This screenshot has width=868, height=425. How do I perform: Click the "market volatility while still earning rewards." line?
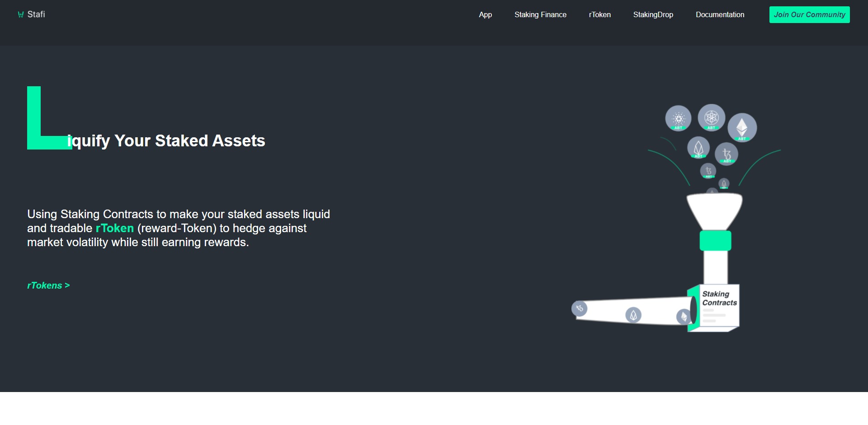138,243
